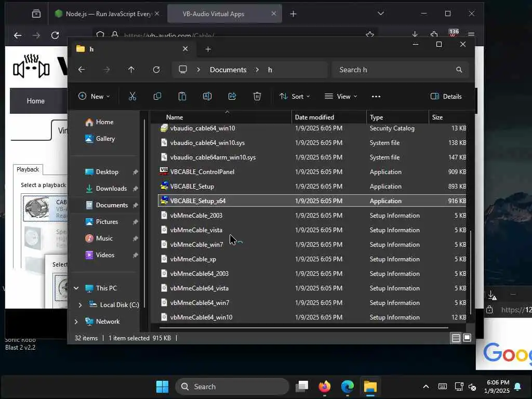
Task: Switch to the Node.js Firefox tab
Action: tap(107, 14)
